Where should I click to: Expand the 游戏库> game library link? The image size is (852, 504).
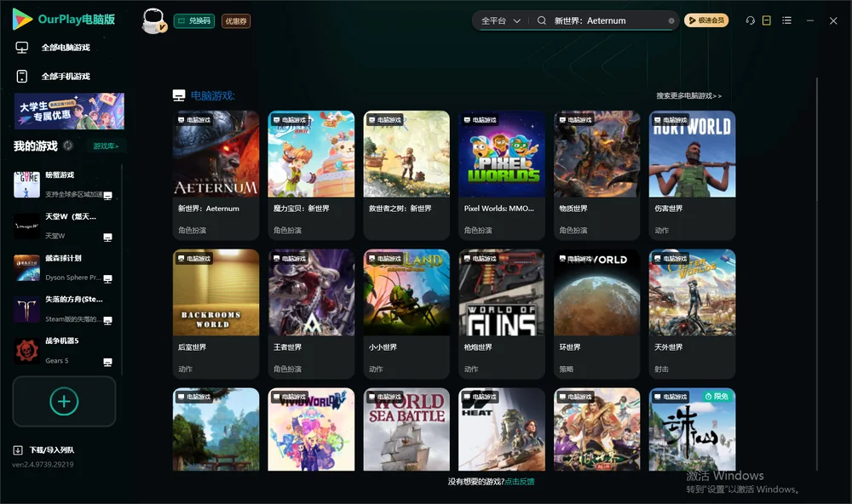(106, 146)
